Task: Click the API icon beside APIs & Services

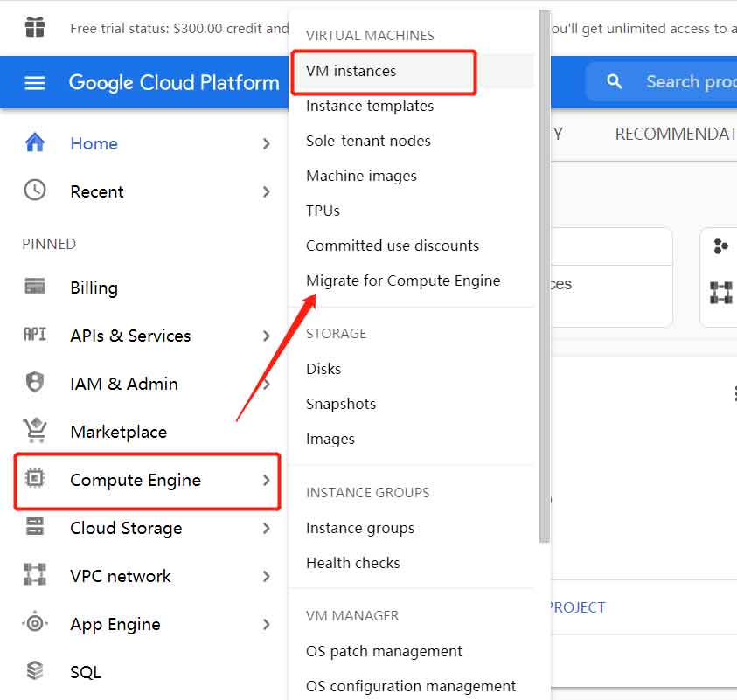Action: (35, 335)
